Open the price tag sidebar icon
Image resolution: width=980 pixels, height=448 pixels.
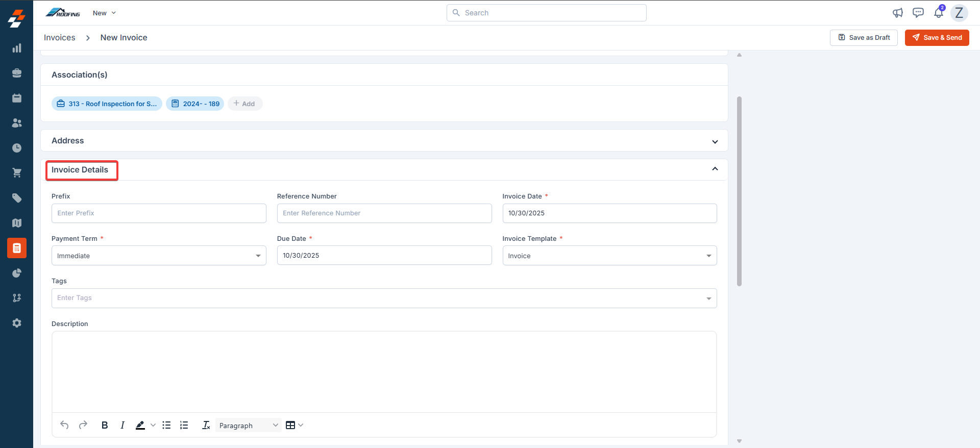pyautogui.click(x=17, y=198)
